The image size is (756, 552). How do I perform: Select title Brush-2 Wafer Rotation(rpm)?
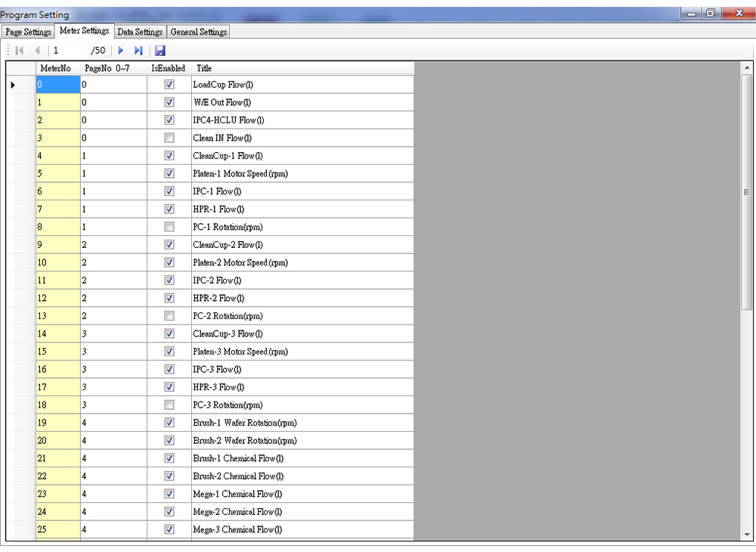click(244, 441)
